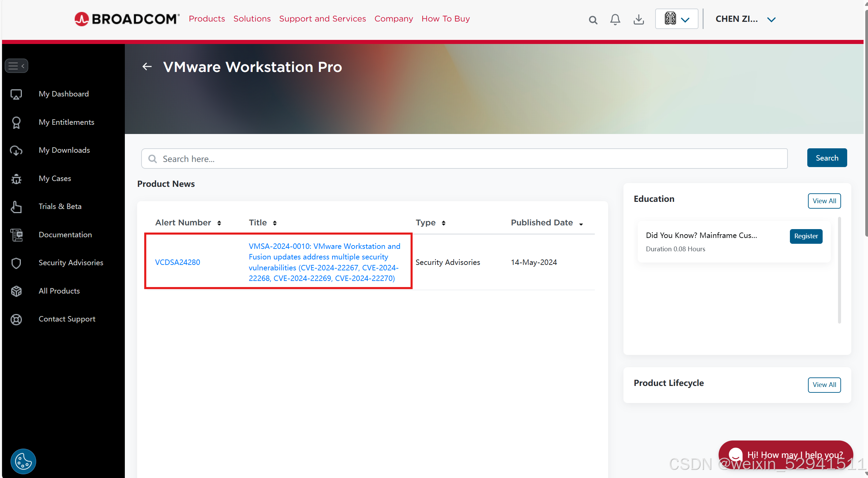Click the Security Advisories shield icon
The height and width of the screenshot is (478, 868).
pyautogui.click(x=16, y=263)
